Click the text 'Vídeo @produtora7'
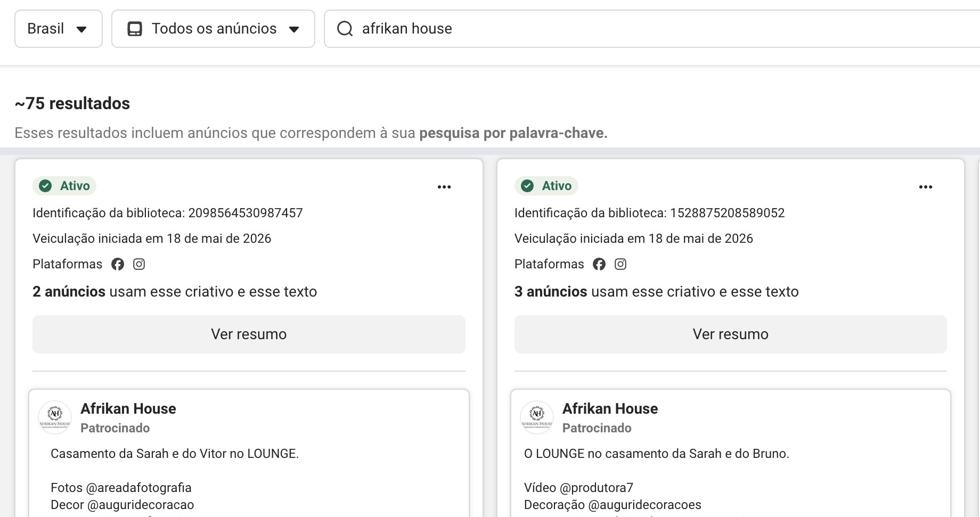This screenshot has width=980, height=517. click(x=579, y=488)
